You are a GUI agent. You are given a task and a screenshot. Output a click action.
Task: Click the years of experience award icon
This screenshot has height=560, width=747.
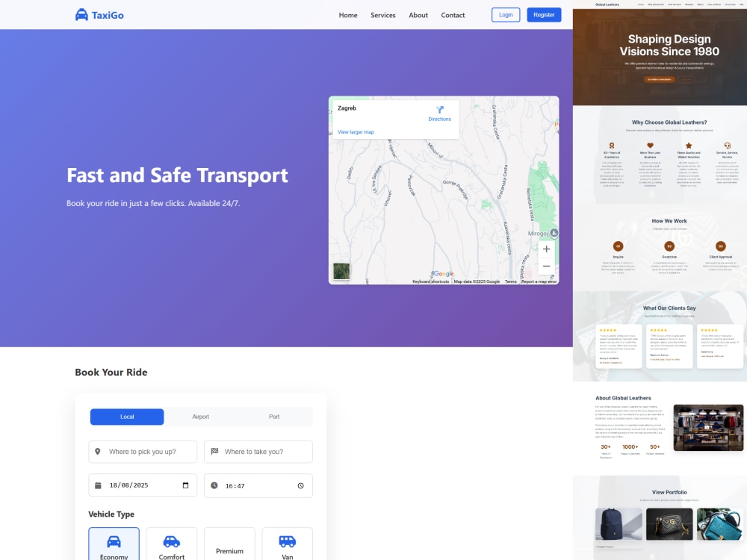coord(612,146)
